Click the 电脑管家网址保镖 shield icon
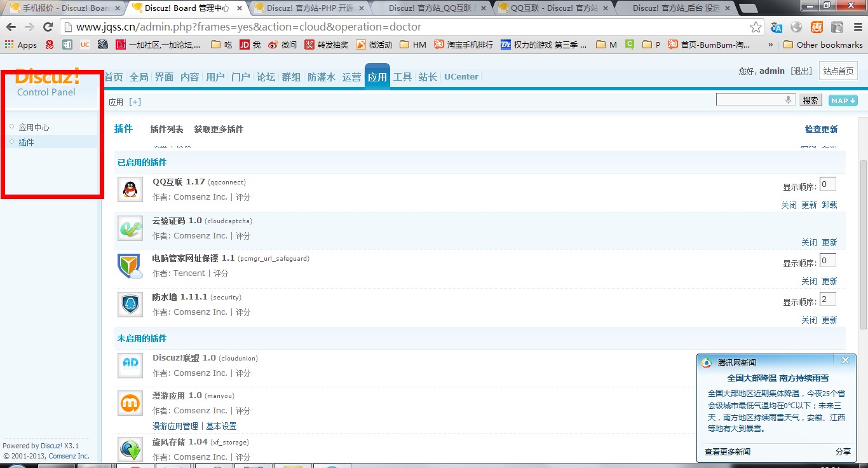Image resolution: width=868 pixels, height=468 pixels. point(130,266)
